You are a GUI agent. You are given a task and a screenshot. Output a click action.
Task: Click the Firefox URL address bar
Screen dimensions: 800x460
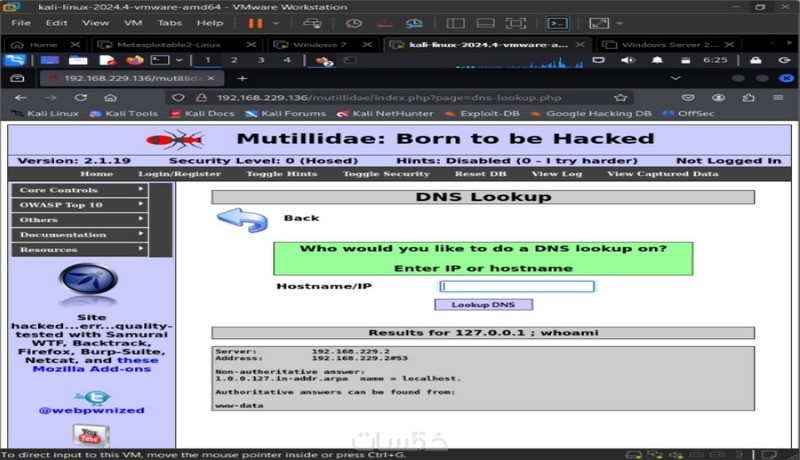[399, 97]
